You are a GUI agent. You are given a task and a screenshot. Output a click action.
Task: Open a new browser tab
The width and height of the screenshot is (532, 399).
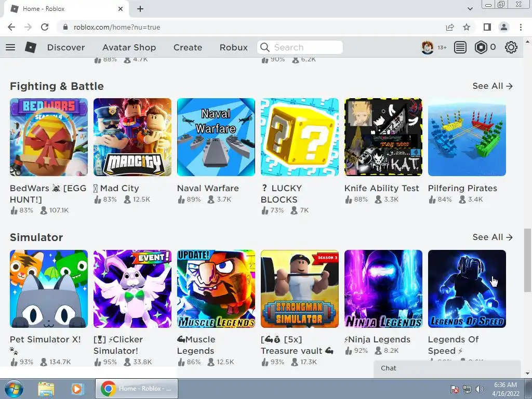140,9
